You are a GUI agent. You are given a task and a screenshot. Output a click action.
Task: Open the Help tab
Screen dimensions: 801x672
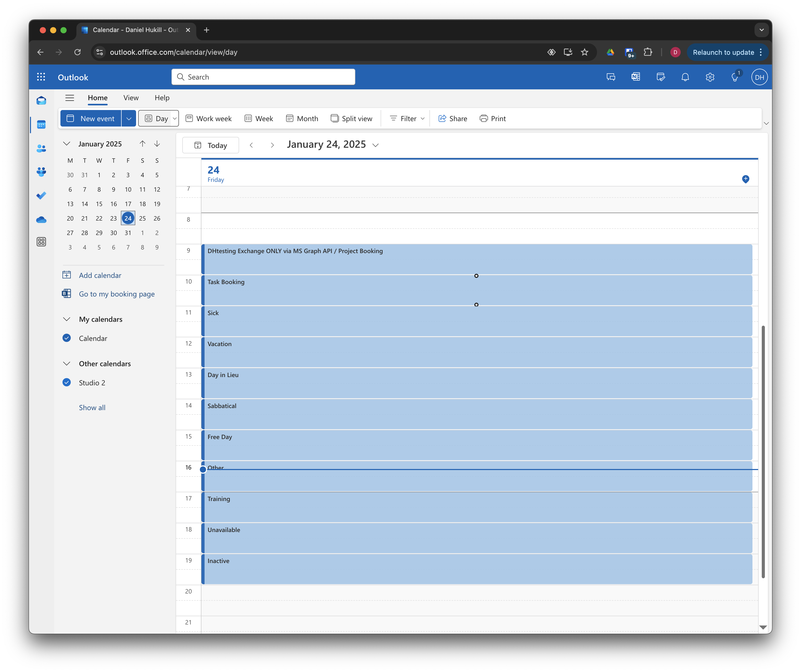point(162,98)
